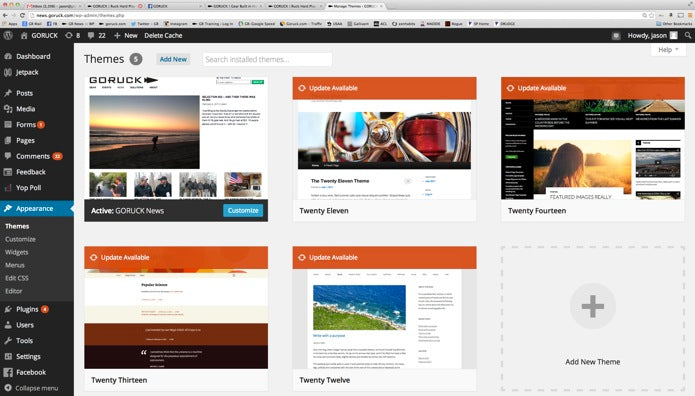Image resolution: width=695 pixels, height=396 pixels.
Task: Click the Users person icon
Action: click(x=8, y=325)
